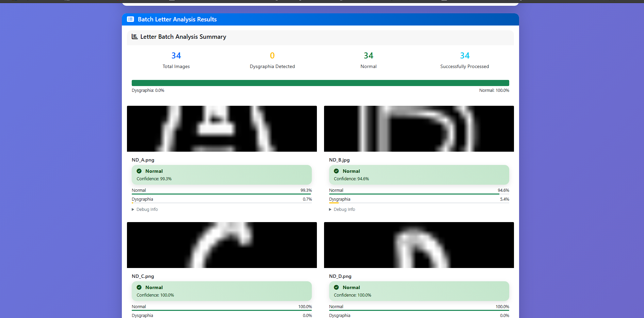Click the green Normal summary progress bar

tap(320, 83)
